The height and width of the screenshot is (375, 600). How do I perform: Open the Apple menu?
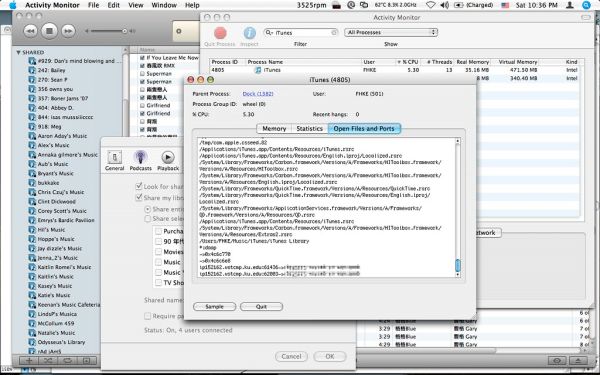click(x=13, y=5)
